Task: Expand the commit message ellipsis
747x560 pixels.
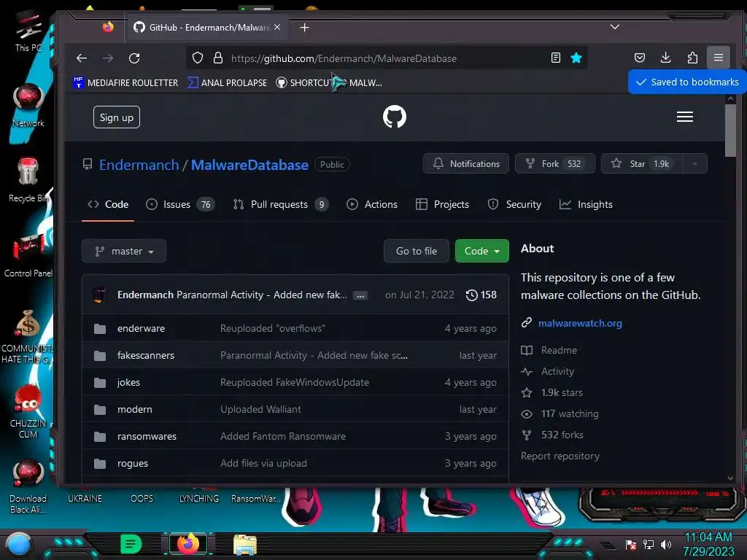Action: tap(360, 296)
